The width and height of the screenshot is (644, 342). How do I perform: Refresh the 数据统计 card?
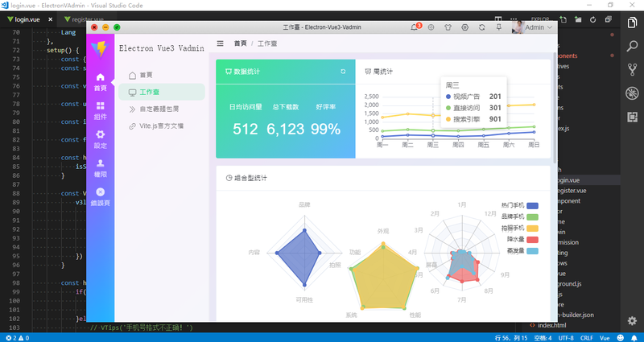click(343, 72)
